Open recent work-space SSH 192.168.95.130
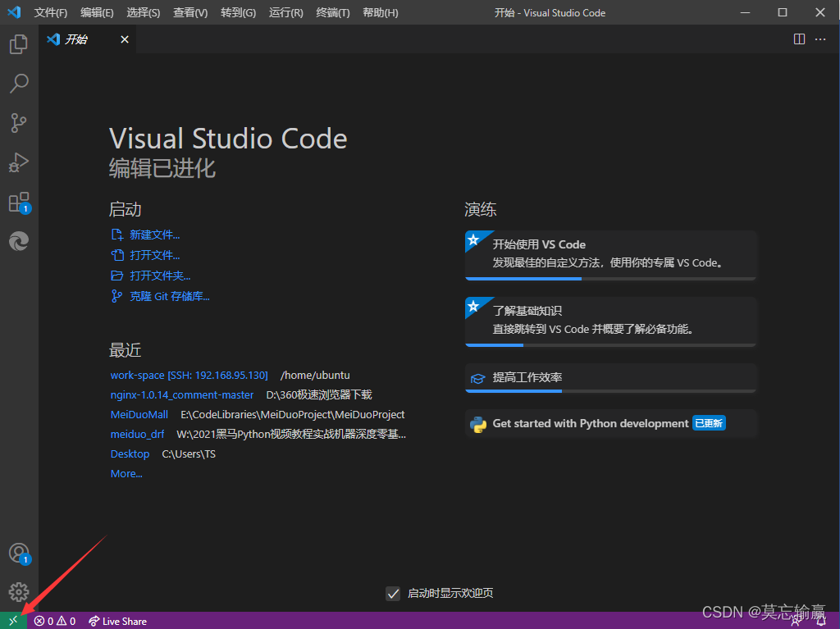This screenshot has width=840, height=629. [x=189, y=375]
